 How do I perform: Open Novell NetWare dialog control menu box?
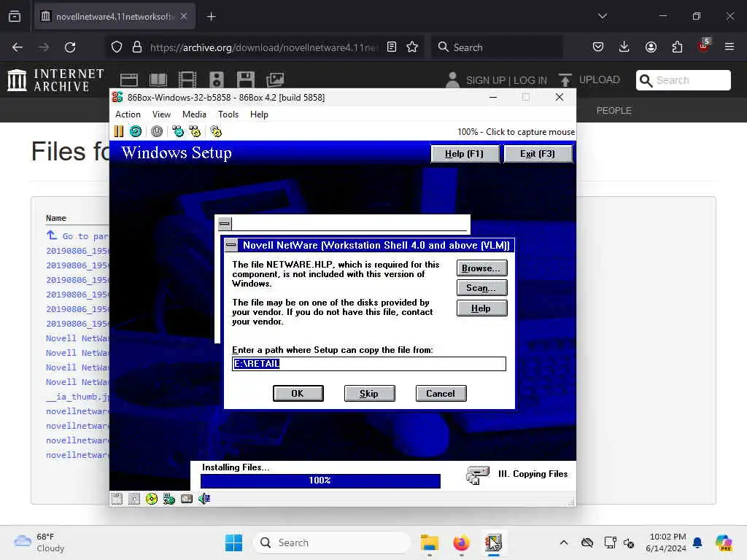[x=231, y=245]
